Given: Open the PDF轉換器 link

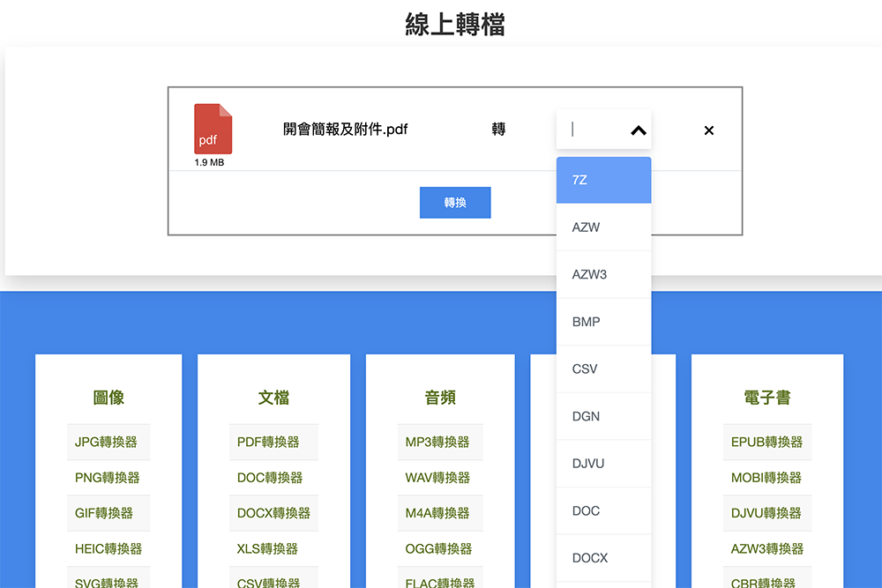Looking at the screenshot, I should (273, 442).
